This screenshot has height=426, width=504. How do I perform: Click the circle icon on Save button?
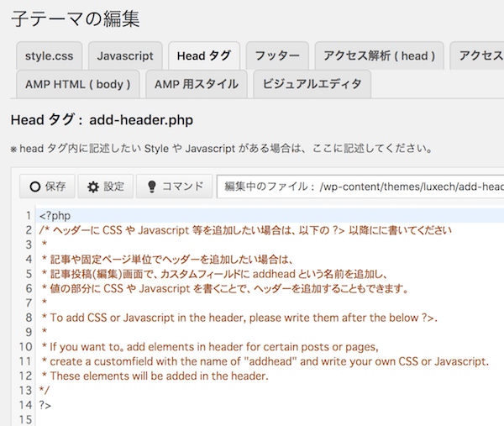[x=35, y=187]
